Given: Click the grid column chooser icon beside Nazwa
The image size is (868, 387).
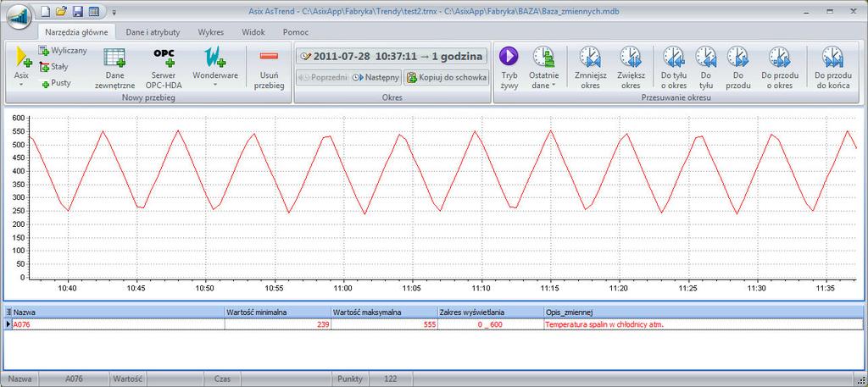Looking at the screenshot, I should pos(8,313).
